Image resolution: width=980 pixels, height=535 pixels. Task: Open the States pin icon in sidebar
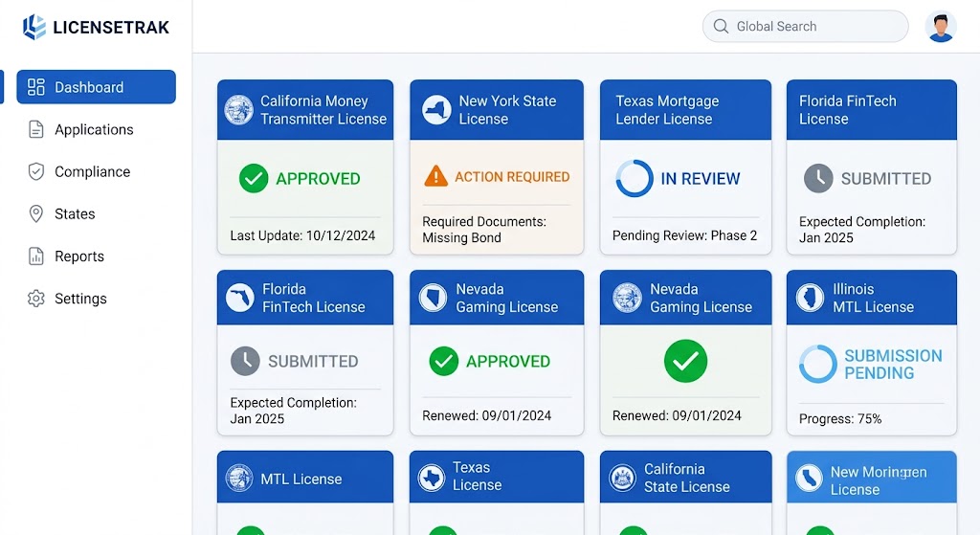[36, 213]
